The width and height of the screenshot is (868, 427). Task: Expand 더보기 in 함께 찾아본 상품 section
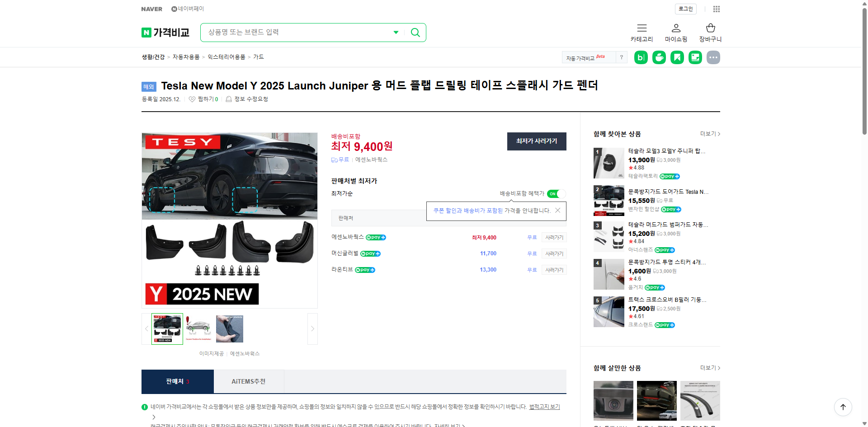click(708, 134)
